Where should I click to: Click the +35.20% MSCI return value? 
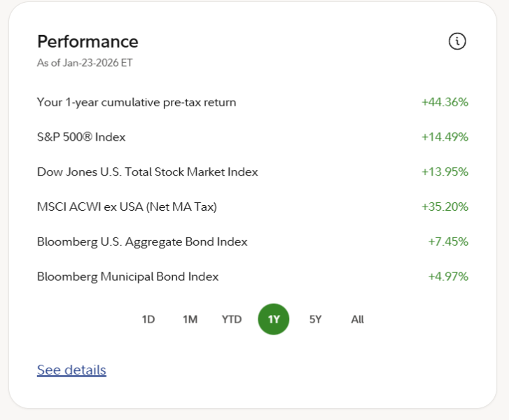click(x=445, y=207)
